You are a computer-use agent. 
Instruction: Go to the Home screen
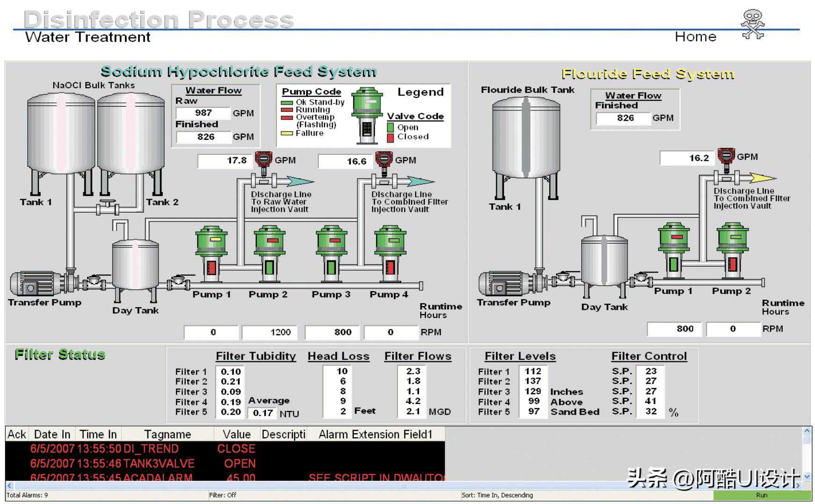pos(695,37)
